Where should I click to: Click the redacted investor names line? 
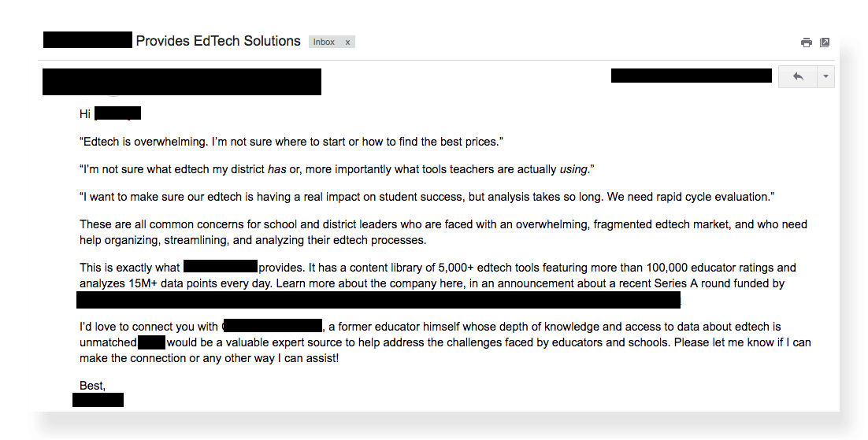pyautogui.click(x=378, y=301)
